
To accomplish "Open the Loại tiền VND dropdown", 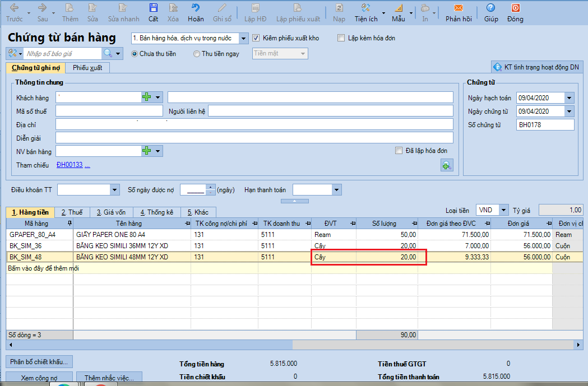I will click(503, 210).
